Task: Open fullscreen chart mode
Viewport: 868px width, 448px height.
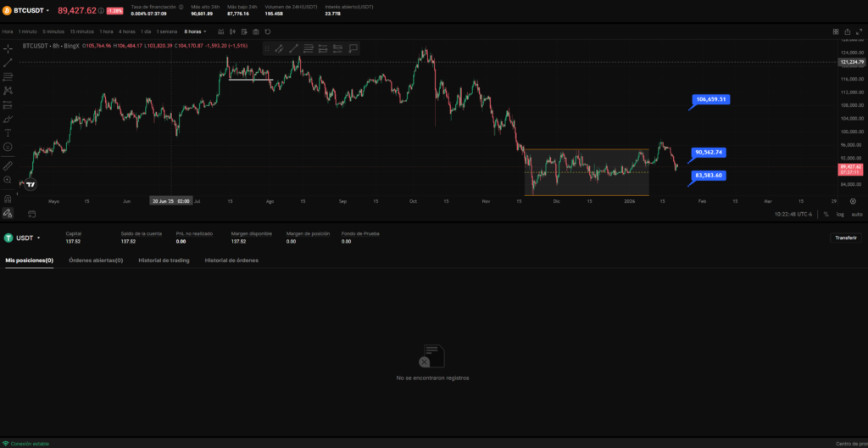Action: coord(860,31)
